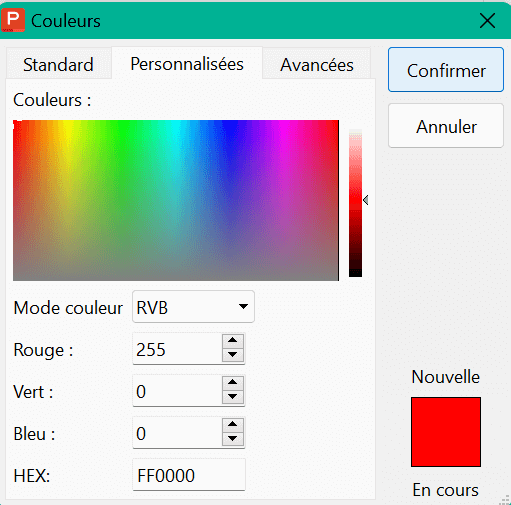The width and height of the screenshot is (511, 505).
Task: Click the Annuler button
Action: tap(446, 126)
